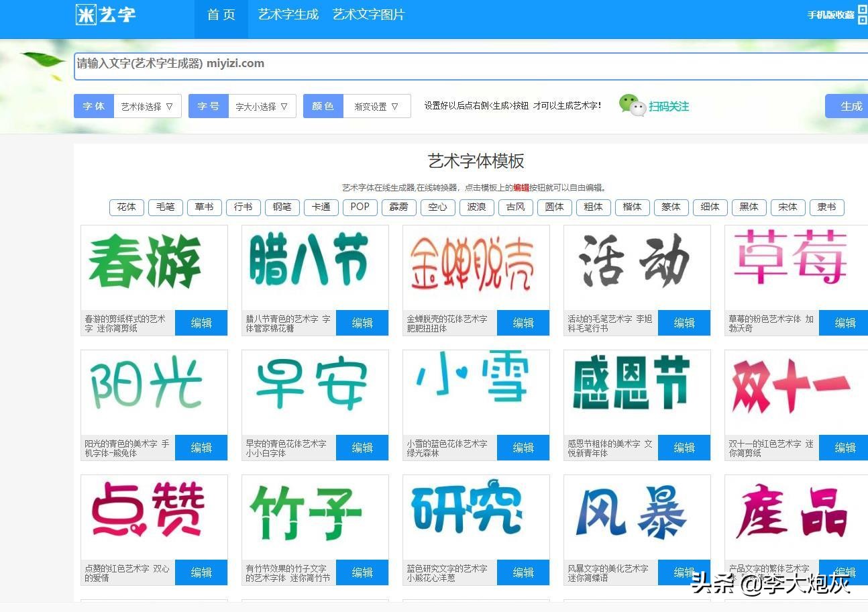
Task: Open the 艺术字生成 menu item
Action: coord(288,14)
